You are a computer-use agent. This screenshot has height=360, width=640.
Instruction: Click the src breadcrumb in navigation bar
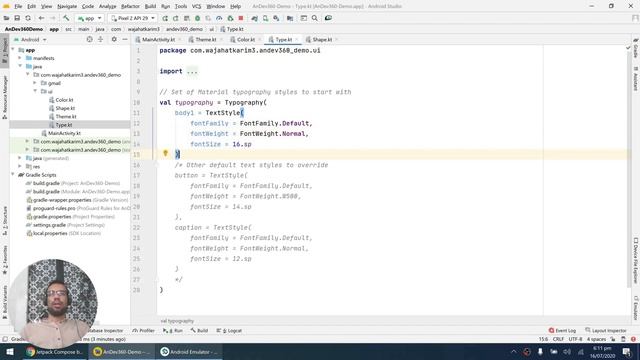click(68, 29)
